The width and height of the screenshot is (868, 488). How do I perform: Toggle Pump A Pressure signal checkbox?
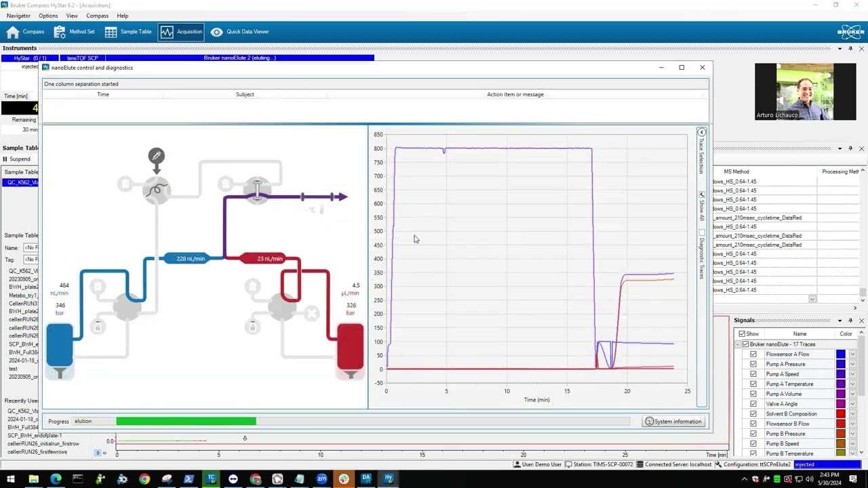pyautogui.click(x=753, y=364)
